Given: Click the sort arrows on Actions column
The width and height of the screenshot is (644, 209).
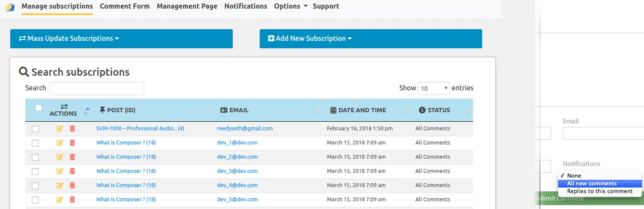Looking at the screenshot, I should 87,111.
